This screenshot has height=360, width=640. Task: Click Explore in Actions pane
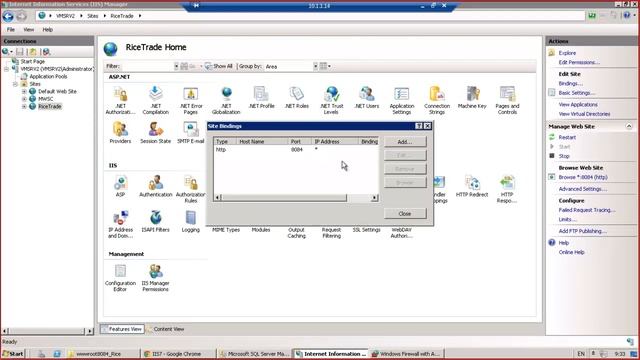[567, 53]
